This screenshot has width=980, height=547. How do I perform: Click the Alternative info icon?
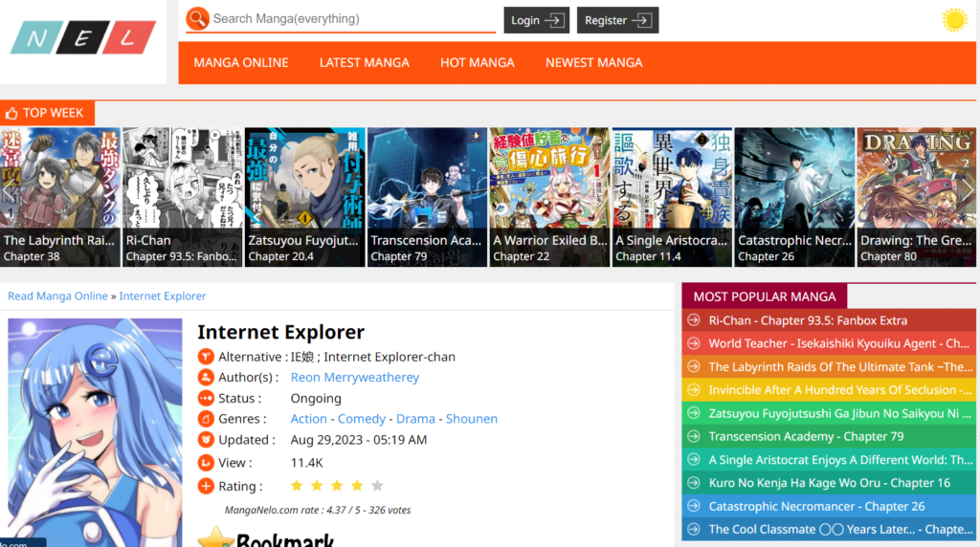coord(206,357)
